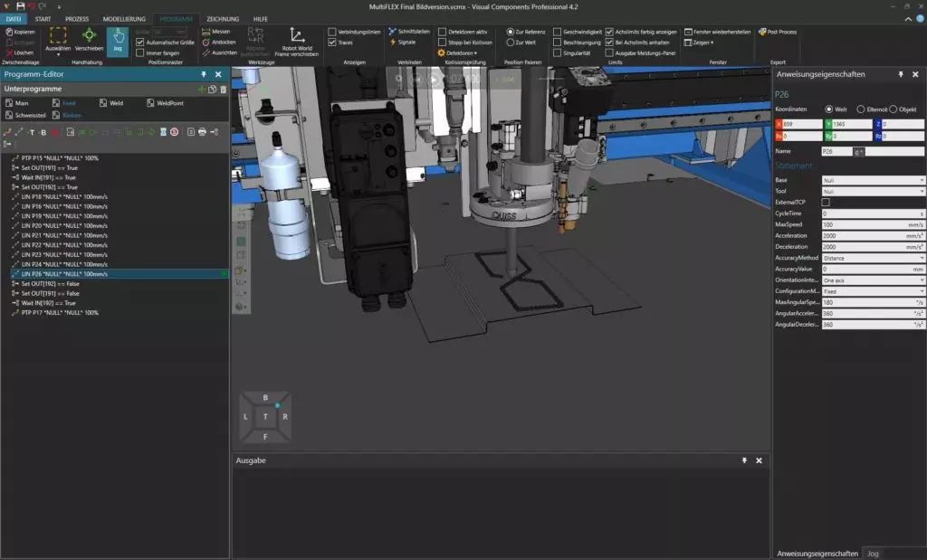Enable the Verbindungslinien checkbox
The width and height of the screenshot is (927, 560).
pos(332,32)
